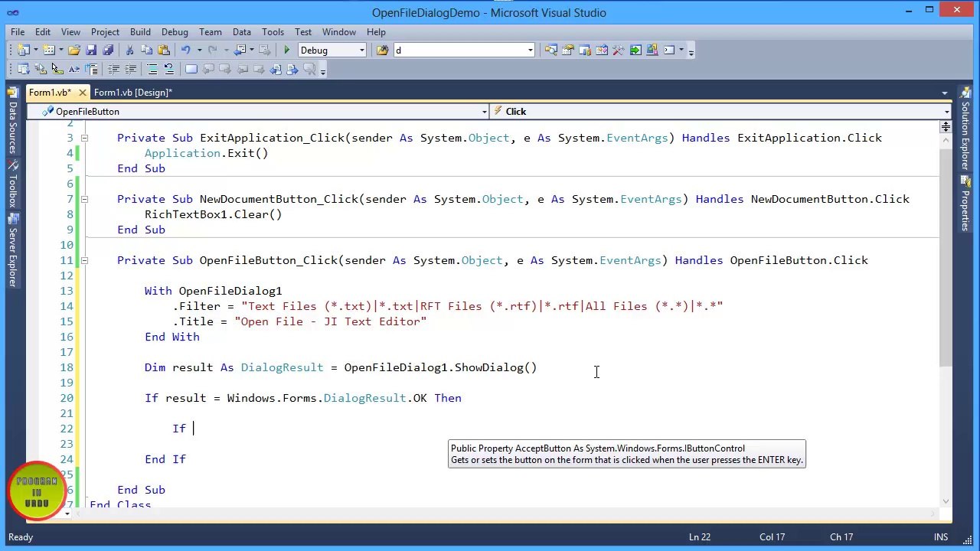Click the Display Quick Info icon
The width and height of the screenshot is (980, 551).
pyautogui.click(x=57, y=69)
